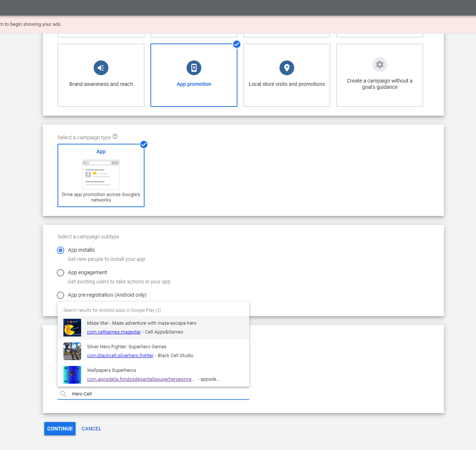The image size is (476, 450).
Task: Click the app search field containing Hero Cell
Action: coord(153,394)
